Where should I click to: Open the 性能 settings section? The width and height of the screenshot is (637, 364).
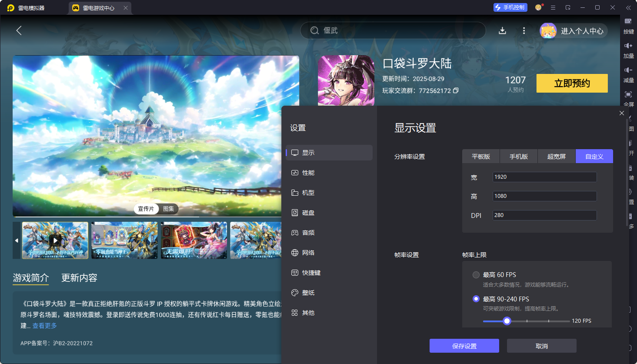pyautogui.click(x=329, y=173)
